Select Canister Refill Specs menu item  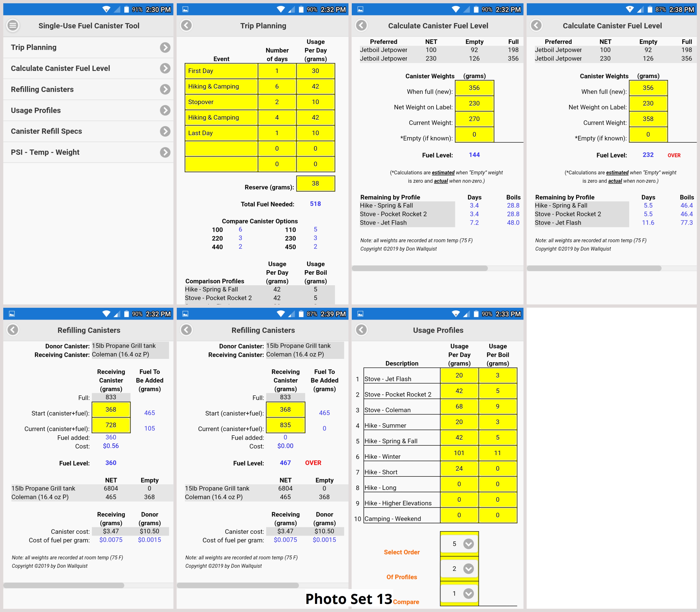(x=46, y=131)
